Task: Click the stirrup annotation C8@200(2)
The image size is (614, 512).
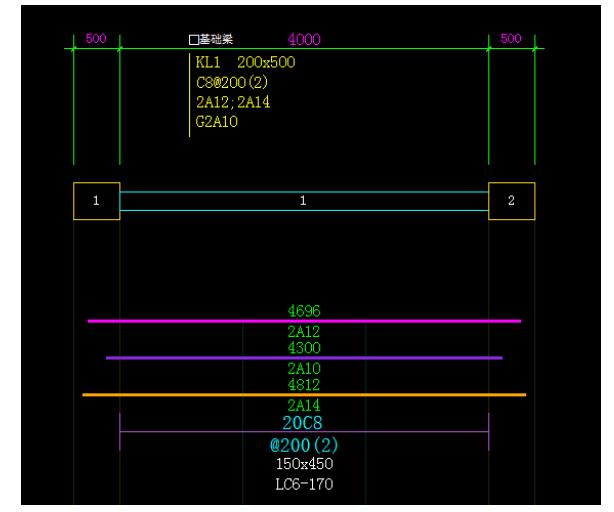Action: click(x=232, y=82)
